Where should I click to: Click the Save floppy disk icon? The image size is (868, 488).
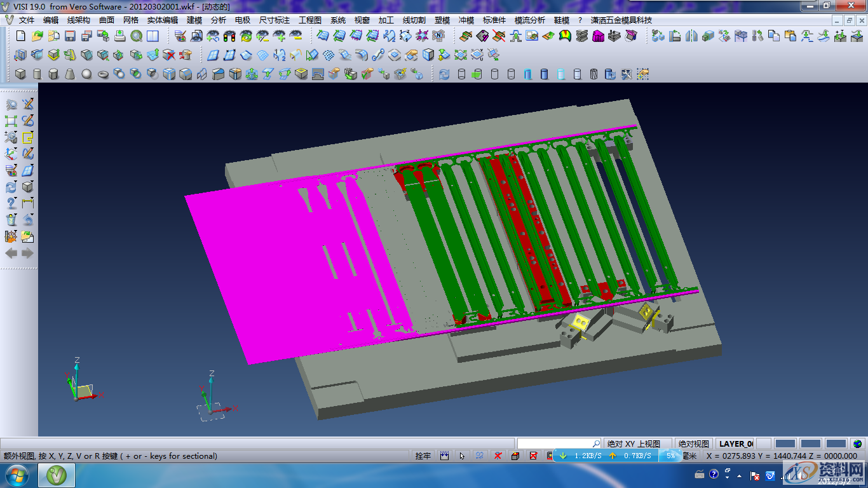tap(70, 36)
